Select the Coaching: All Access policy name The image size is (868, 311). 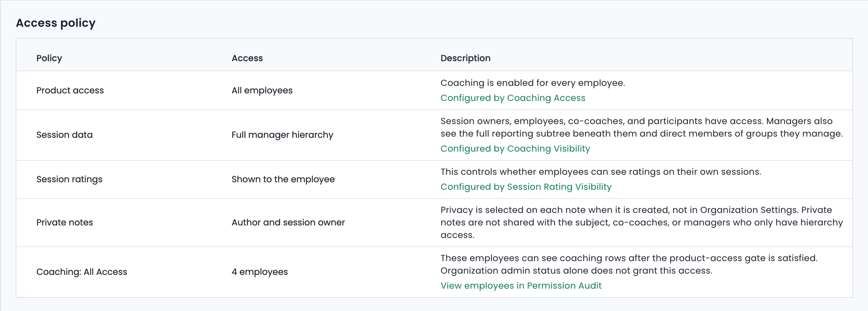(x=82, y=272)
